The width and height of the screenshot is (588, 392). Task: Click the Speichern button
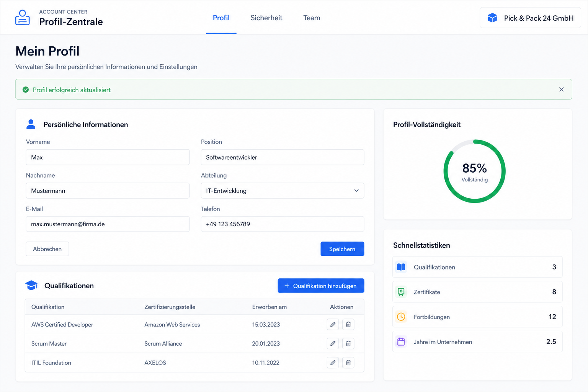click(x=342, y=249)
